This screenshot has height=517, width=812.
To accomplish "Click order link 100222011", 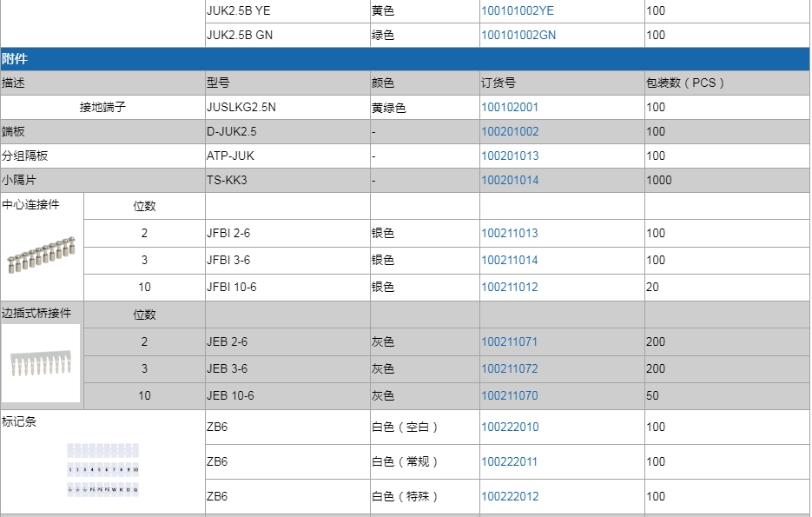I will (510, 462).
